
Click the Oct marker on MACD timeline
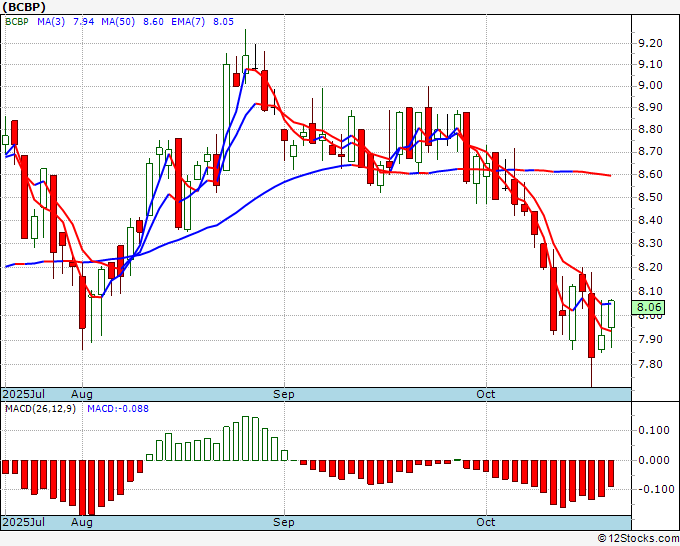click(x=485, y=522)
